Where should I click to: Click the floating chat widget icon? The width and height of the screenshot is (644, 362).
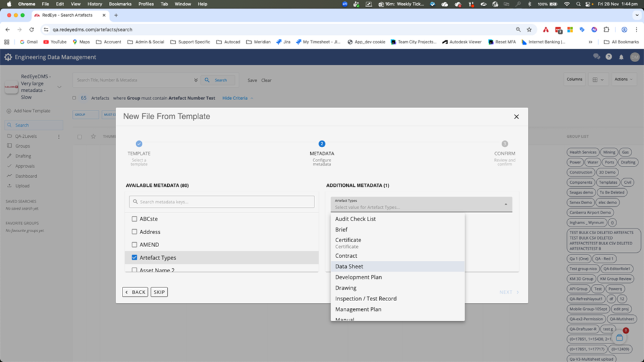point(620,337)
